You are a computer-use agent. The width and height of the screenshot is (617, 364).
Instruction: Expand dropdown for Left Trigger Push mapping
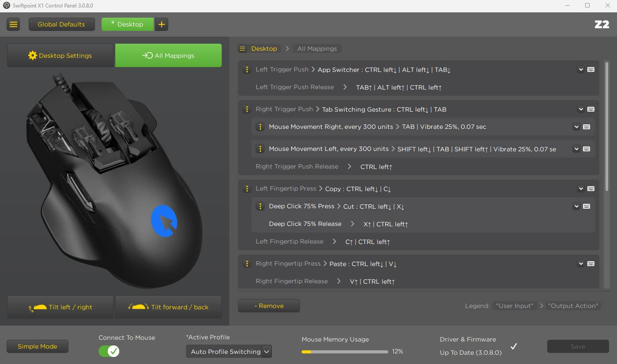pyautogui.click(x=581, y=70)
